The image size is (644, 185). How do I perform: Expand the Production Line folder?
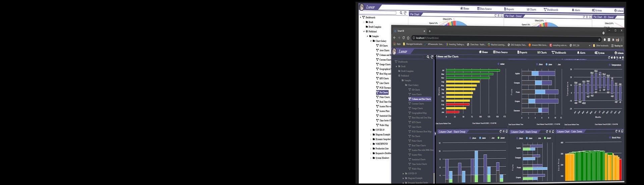(371, 149)
